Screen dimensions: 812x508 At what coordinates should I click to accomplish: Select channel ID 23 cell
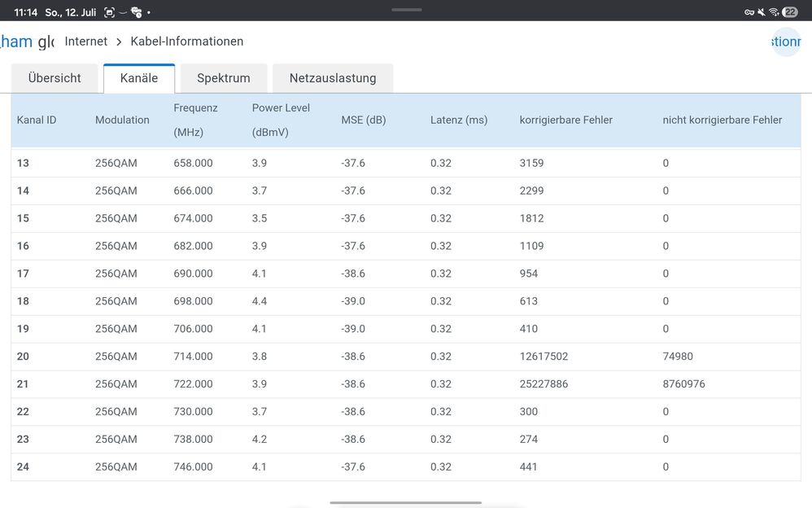click(x=23, y=439)
